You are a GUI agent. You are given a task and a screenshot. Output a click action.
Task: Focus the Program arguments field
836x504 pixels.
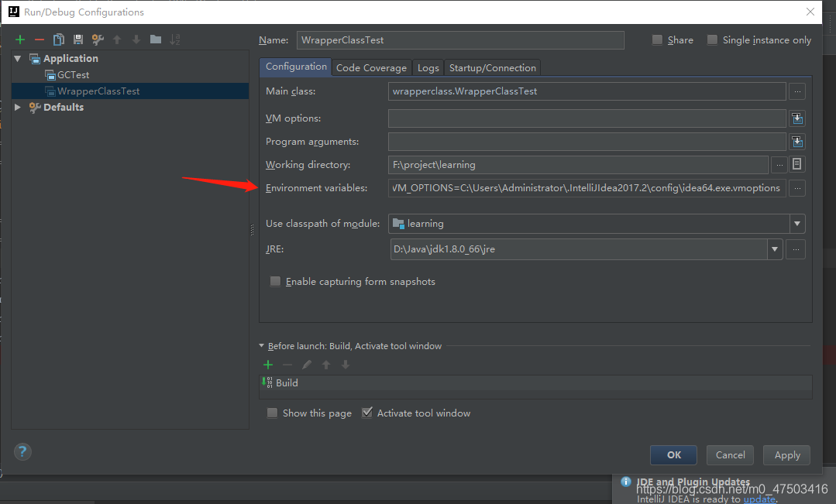click(587, 142)
